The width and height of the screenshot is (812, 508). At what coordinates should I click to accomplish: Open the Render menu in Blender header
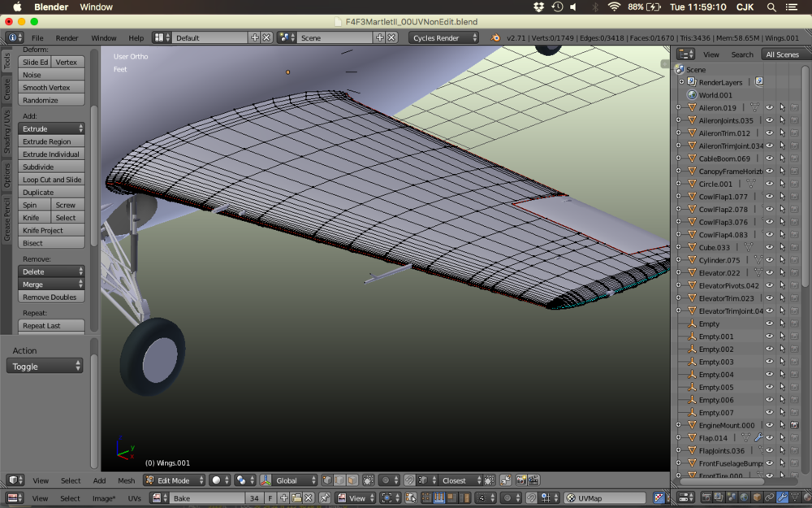pos(67,38)
